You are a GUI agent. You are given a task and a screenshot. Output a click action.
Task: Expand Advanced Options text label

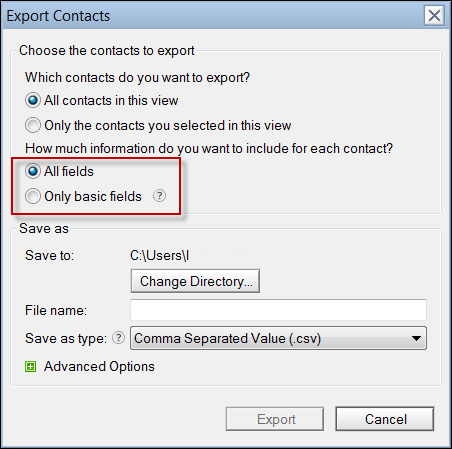[99, 366]
